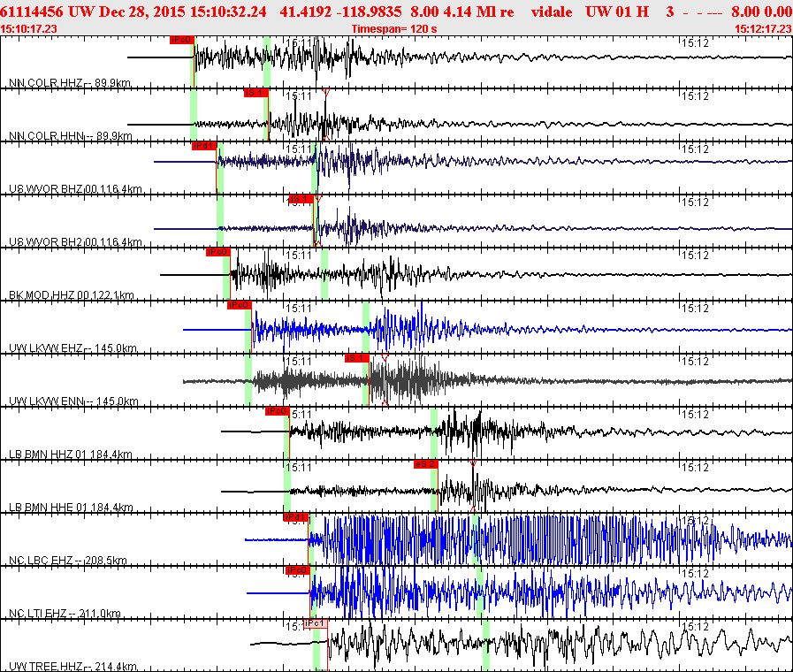The width and height of the screenshot is (793, 672).
Task: Click the start time 15:10:17.23
Action: point(29,29)
